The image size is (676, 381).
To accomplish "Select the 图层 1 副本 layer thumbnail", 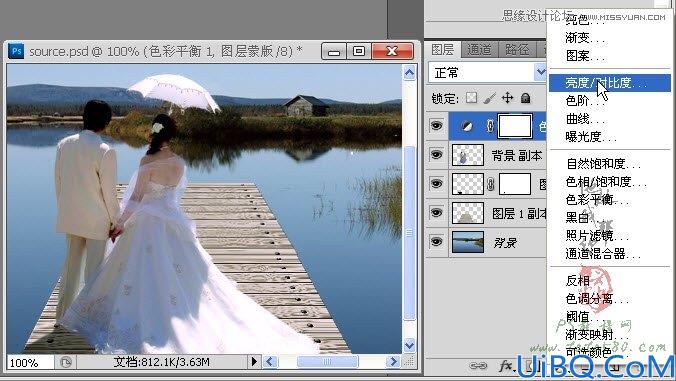I will [x=468, y=213].
